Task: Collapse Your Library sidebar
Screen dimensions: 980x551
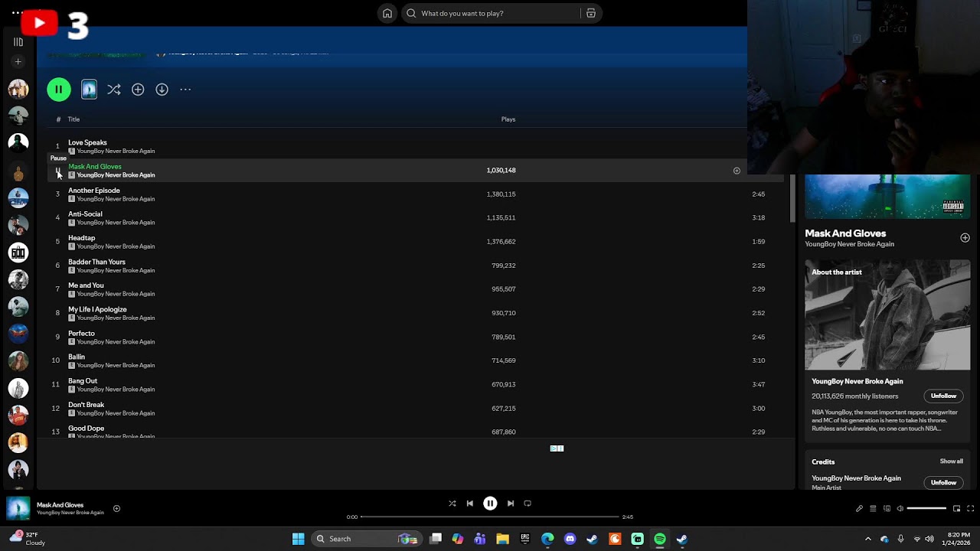Action: (x=18, y=42)
